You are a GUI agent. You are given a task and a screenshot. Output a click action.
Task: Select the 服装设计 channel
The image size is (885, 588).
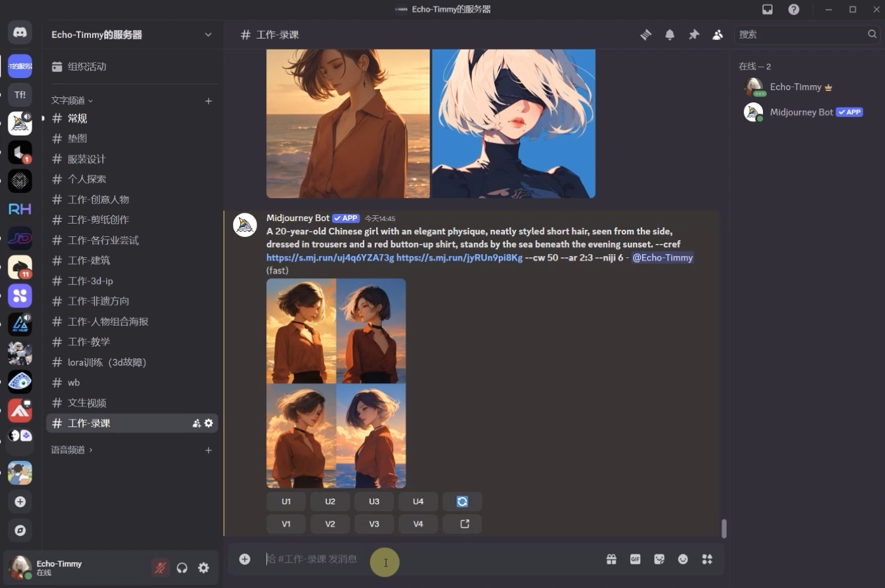[x=132, y=159]
